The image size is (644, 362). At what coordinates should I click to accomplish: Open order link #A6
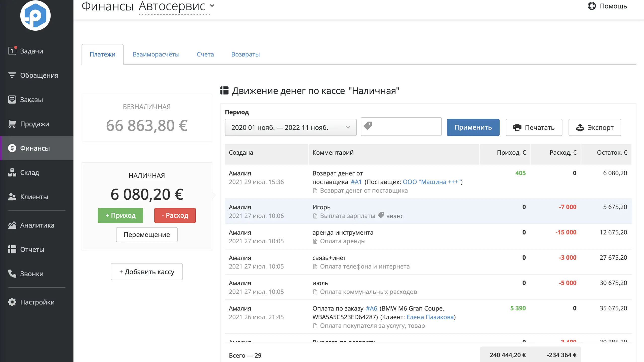point(371,308)
